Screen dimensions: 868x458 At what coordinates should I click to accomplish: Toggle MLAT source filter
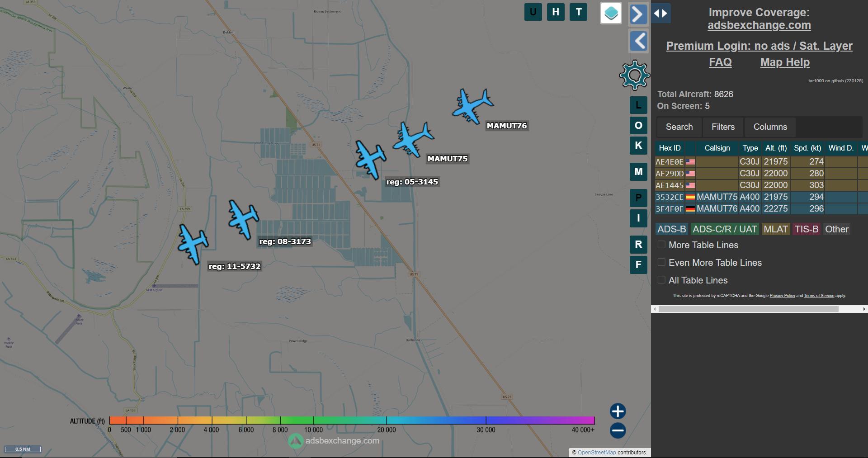[x=775, y=229]
